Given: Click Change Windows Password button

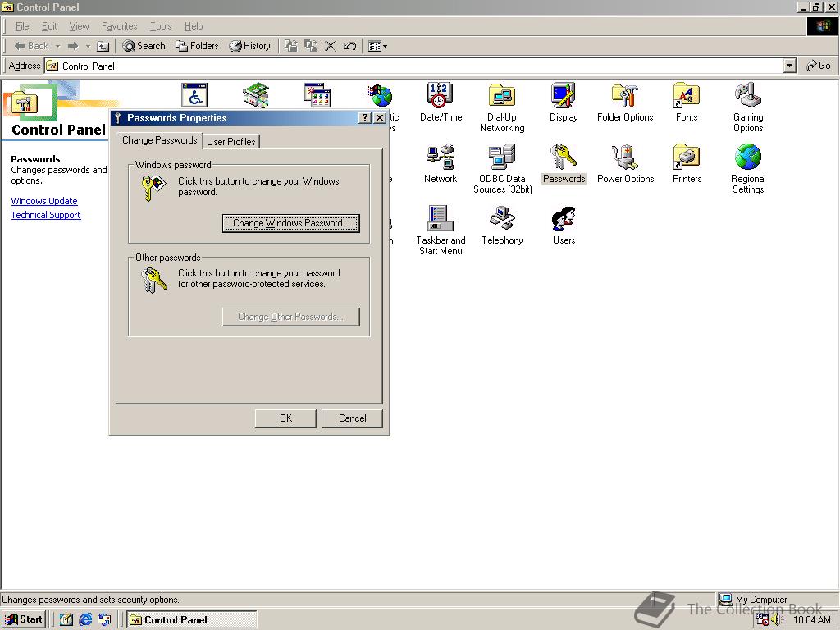Looking at the screenshot, I should click(291, 223).
